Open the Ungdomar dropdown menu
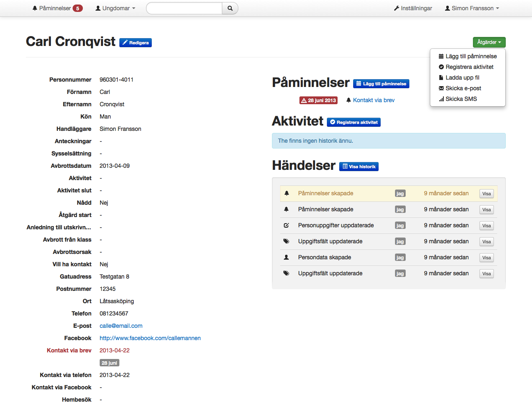 (x=115, y=8)
